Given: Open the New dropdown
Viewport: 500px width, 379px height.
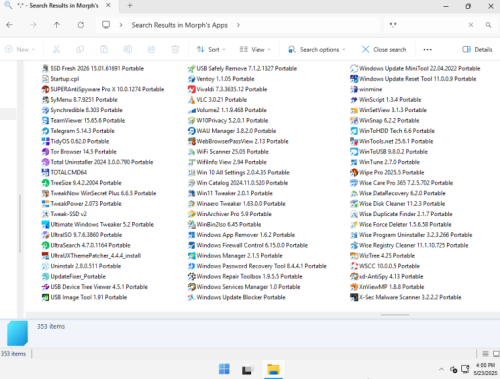Looking at the screenshot, I should [20, 49].
